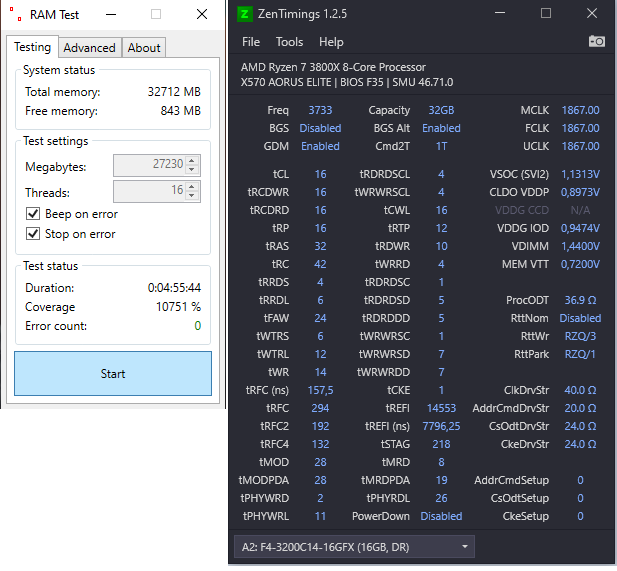Click the X570 AORUS ELITE BIOS line
Screen dimensions: 617x571
347,82
